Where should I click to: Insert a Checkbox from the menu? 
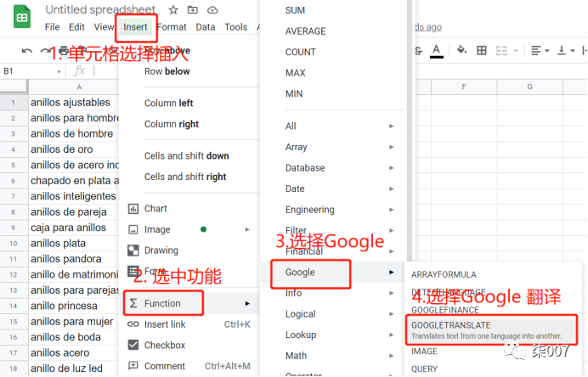(x=189, y=345)
